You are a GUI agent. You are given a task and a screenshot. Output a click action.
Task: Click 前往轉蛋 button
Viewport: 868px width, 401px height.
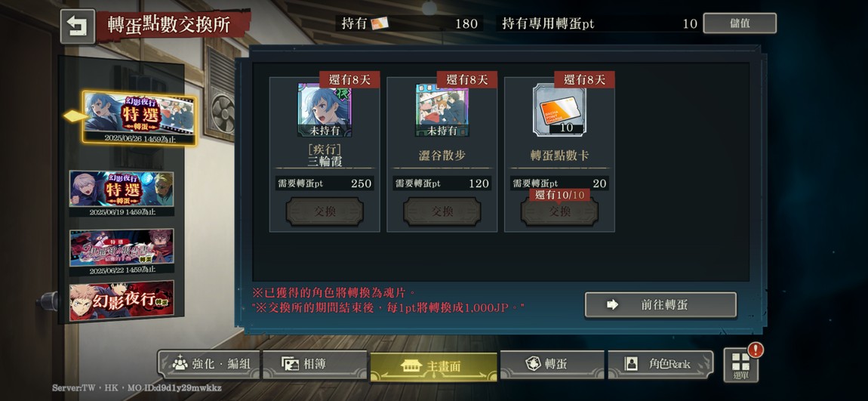(660, 304)
